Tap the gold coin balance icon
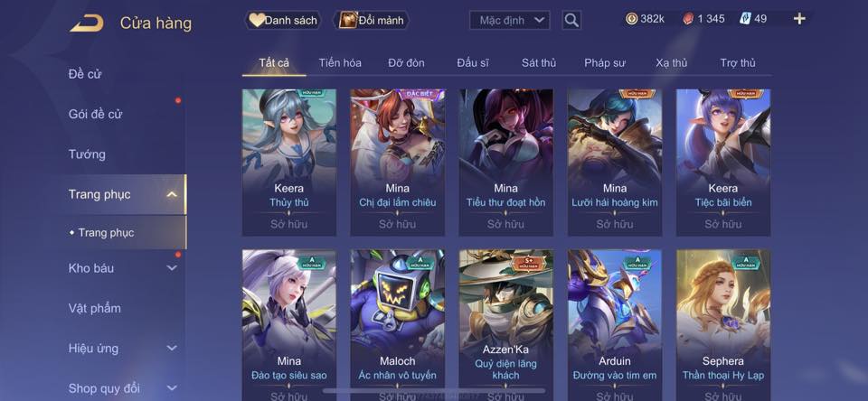 pyautogui.click(x=631, y=19)
